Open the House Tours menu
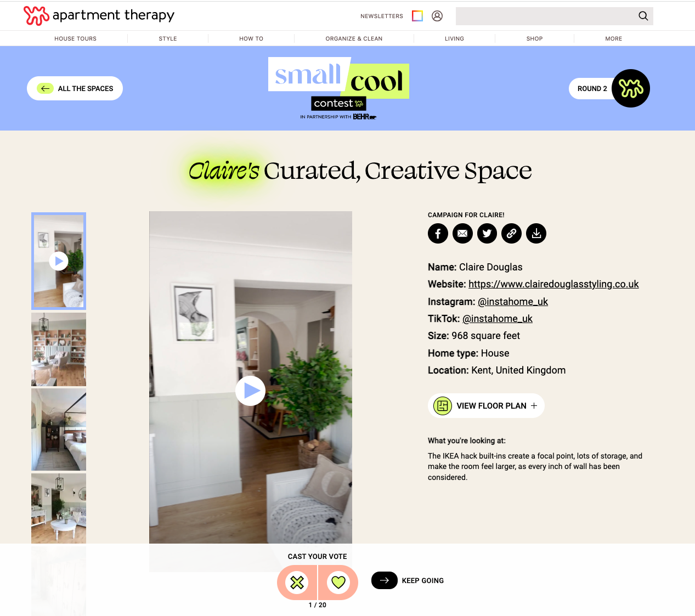 coord(75,38)
